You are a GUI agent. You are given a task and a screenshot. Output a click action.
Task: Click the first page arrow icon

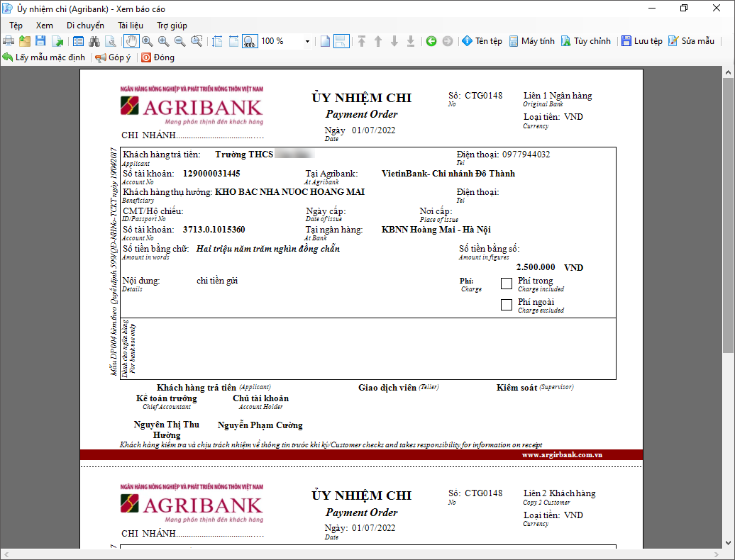[362, 41]
